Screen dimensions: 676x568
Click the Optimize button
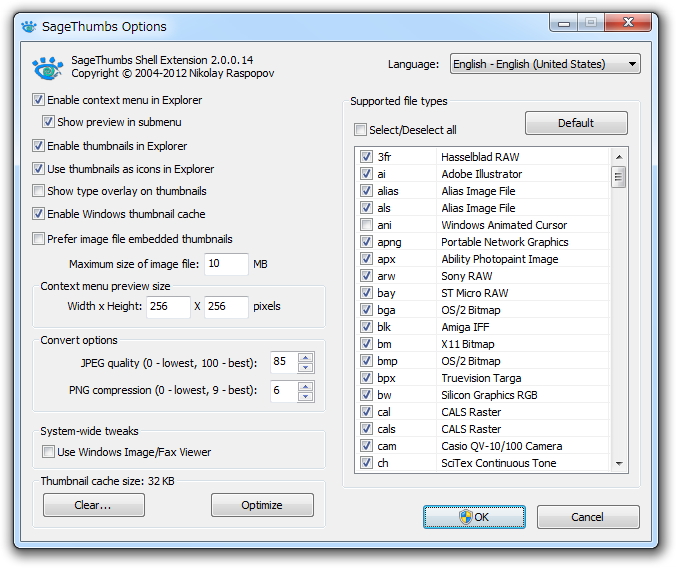coord(262,505)
